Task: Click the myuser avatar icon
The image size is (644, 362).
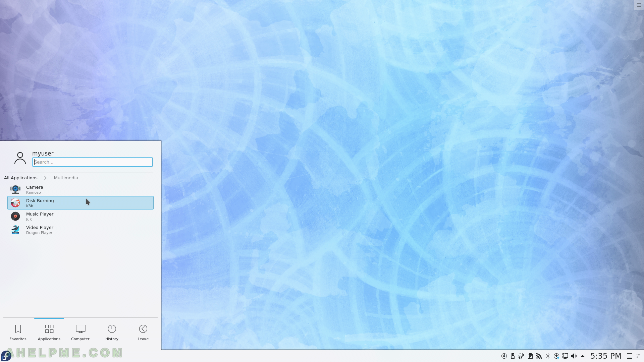Action: [20, 158]
